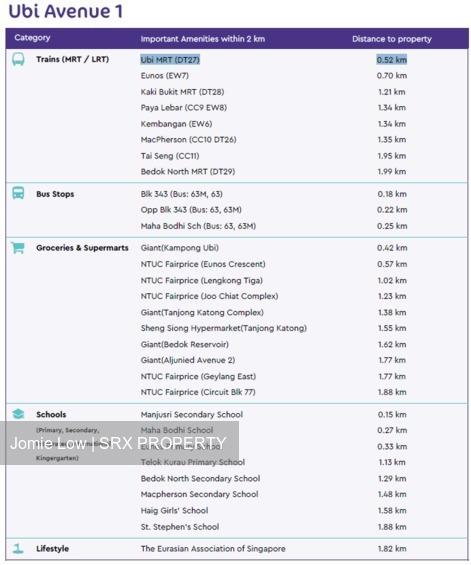Select MacPherson (CC10 DT26)
Image resolution: width=471 pixels, height=565 pixels.
[188, 139]
